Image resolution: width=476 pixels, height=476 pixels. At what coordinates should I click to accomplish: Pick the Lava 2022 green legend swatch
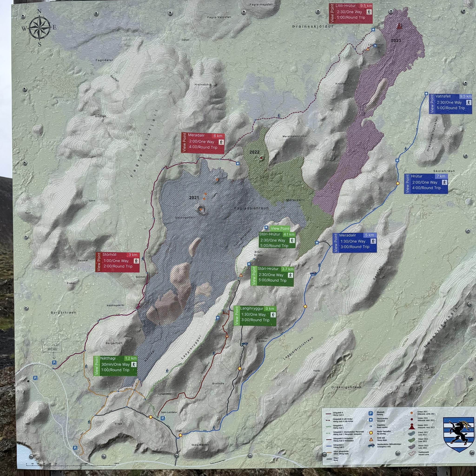[412, 440]
